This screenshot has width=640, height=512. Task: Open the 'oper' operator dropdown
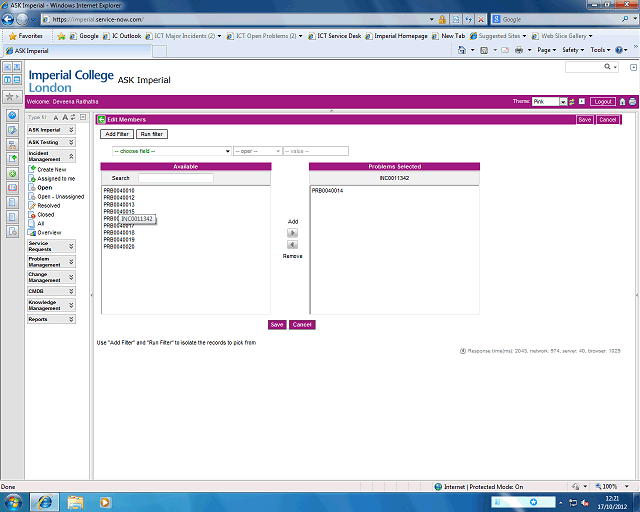click(256, 151)
